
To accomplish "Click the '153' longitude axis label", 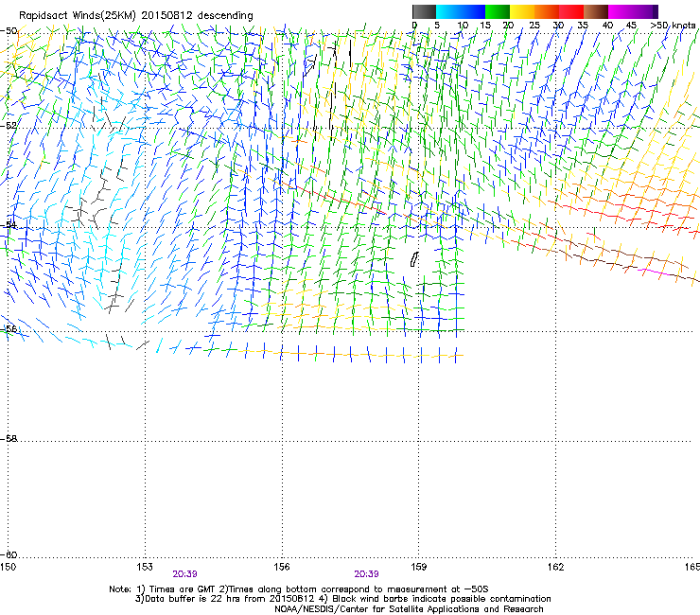I will 145,567.
